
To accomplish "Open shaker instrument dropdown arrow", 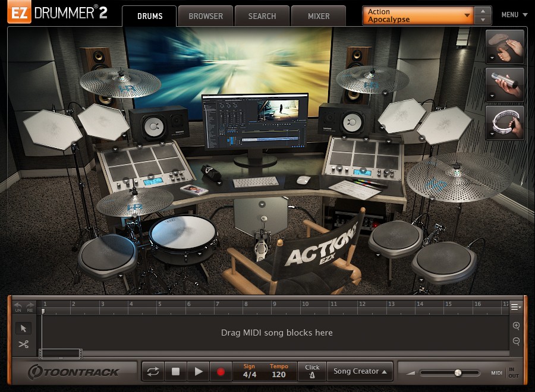I will coord(492,96).
